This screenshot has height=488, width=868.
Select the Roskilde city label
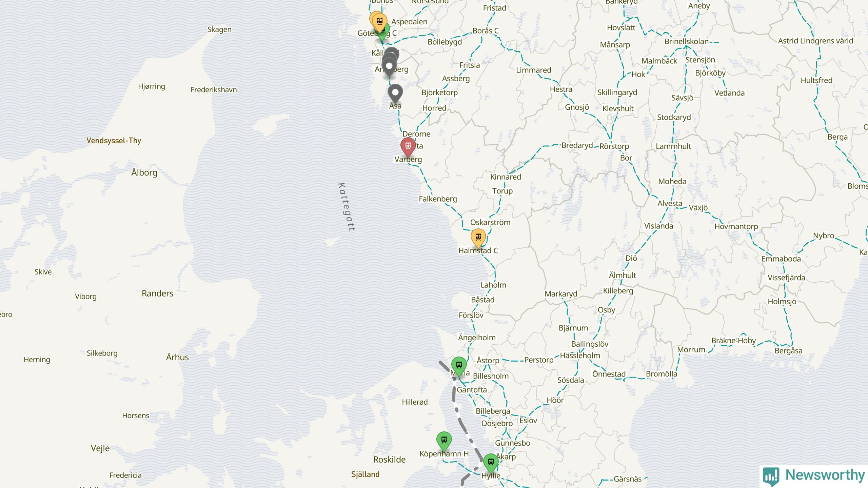pos(389,460)
